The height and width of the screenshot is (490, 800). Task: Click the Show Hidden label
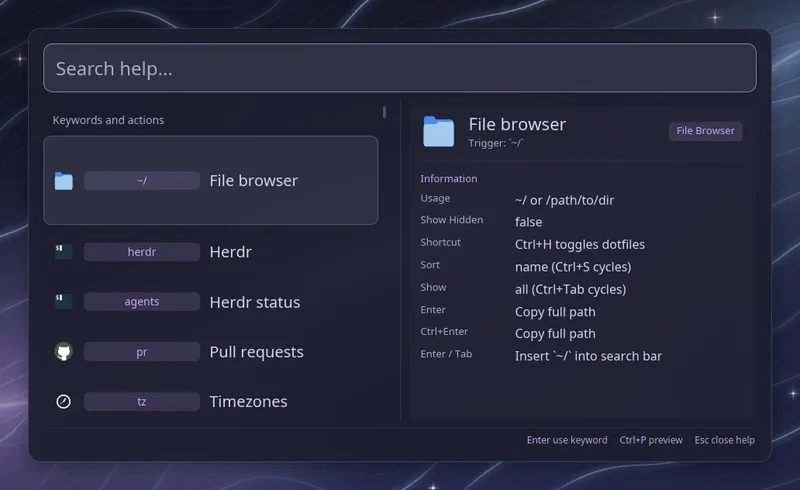click(x=452, y=220)
